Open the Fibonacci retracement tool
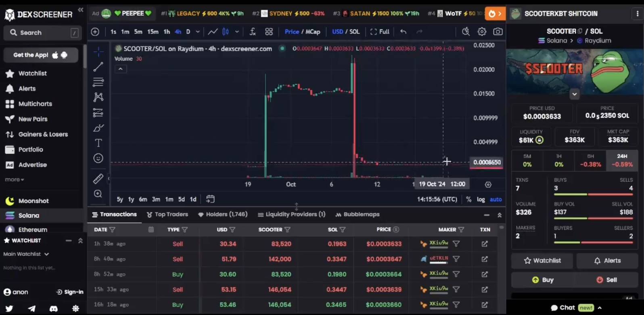Viewport: 644px width, 315px height. pyautogui.click(x=98, y=82)
